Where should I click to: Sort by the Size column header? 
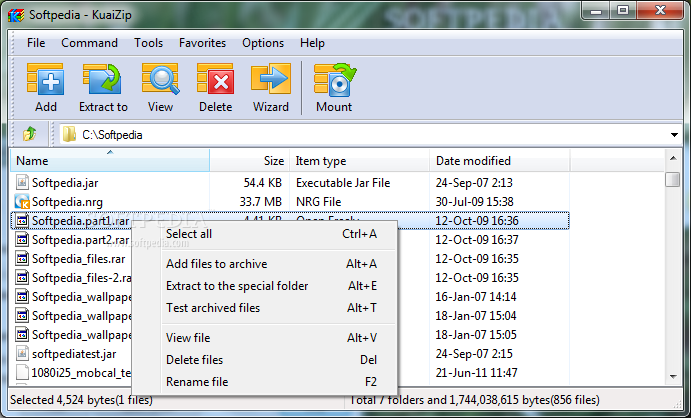click(x=249, y=161)
